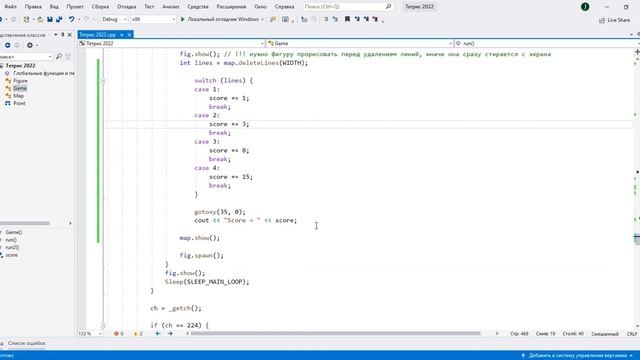Click the next bookmark icon
This screenshot has width=640, height=360.
(366, 19)
